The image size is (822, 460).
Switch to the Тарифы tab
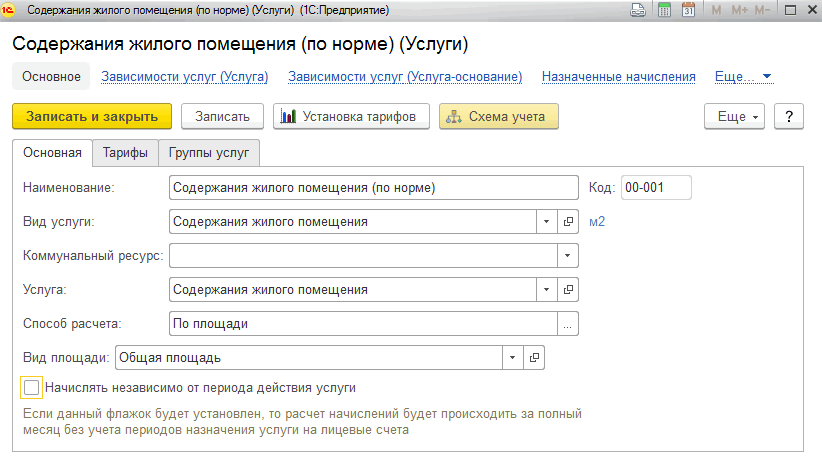click(125, 153)
